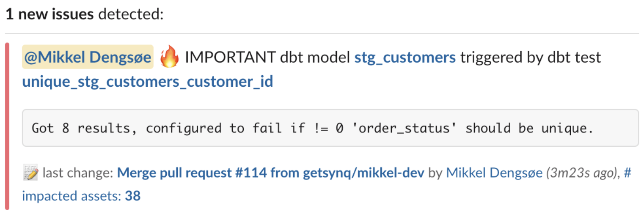Open the unique_stg_customers_customer_id test link
Viewport: 644px width, 214px height.
(x=148, y=81)
